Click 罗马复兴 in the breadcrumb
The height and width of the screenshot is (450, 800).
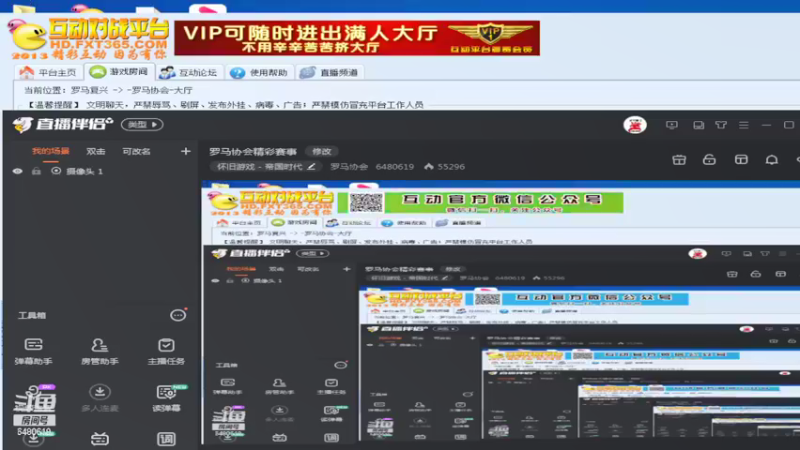click(89, 90)
